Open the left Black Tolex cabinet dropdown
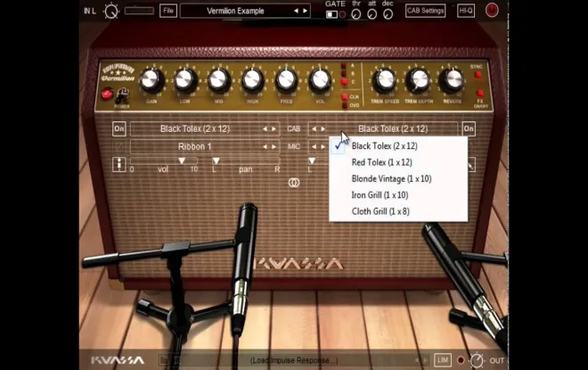Screen dimensions: 588x370 [194, 128]
